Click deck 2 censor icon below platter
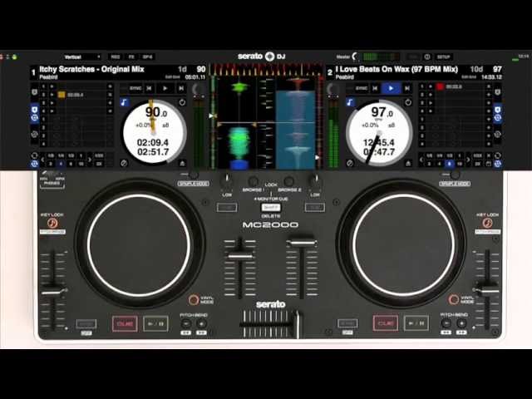 coord(350,163)
